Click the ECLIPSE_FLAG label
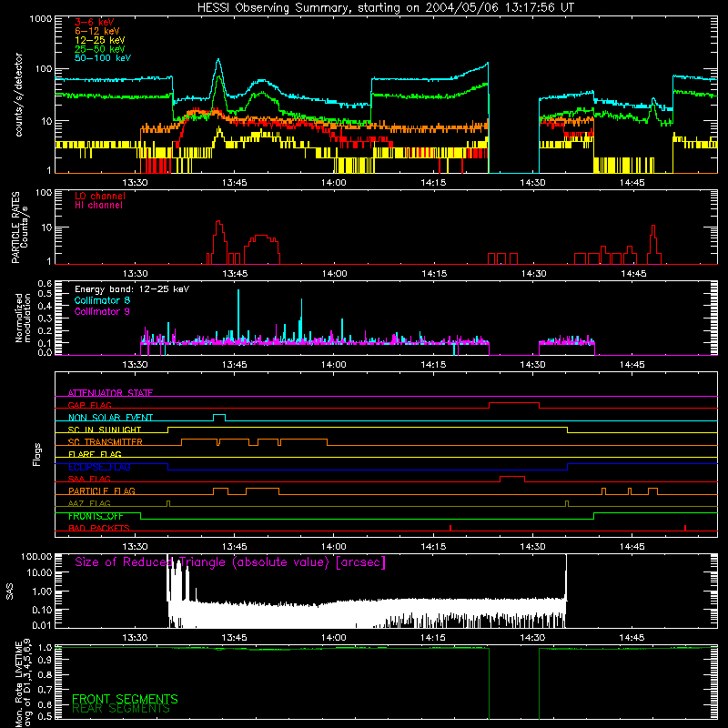The image size is (728, 728). click(99, 467)
